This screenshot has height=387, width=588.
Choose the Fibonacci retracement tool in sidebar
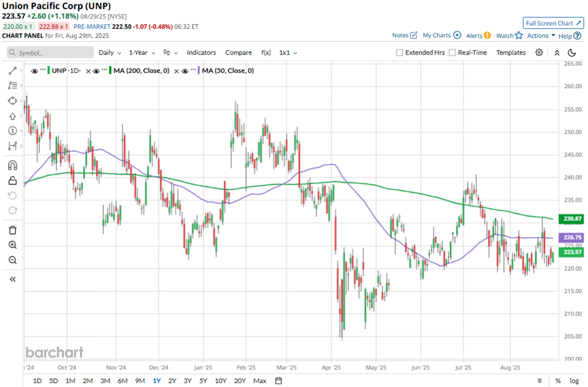pyautogui.click(x=13, y=86)
